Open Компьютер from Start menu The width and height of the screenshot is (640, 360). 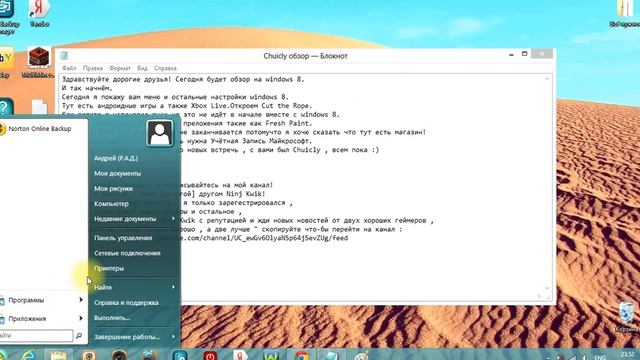tap(111, 204)
